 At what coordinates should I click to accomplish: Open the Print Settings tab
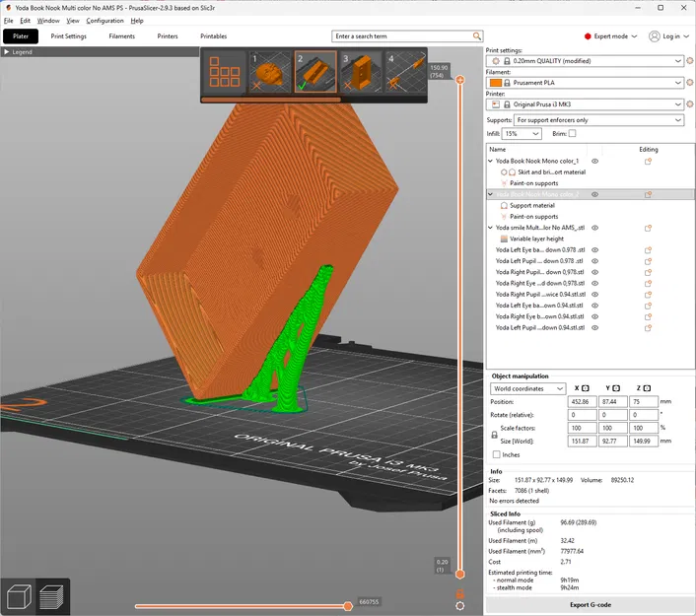tap(69, 36)
